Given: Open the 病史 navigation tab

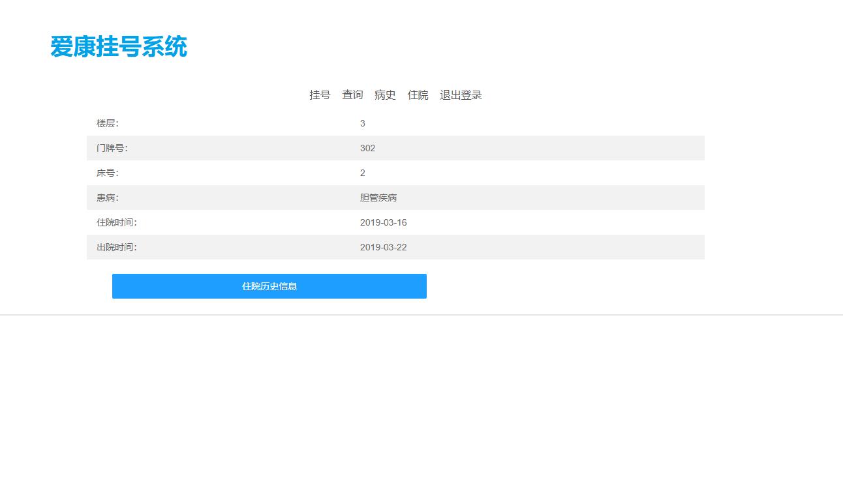Looking at the screenshot, I should (x=385, y=95).
